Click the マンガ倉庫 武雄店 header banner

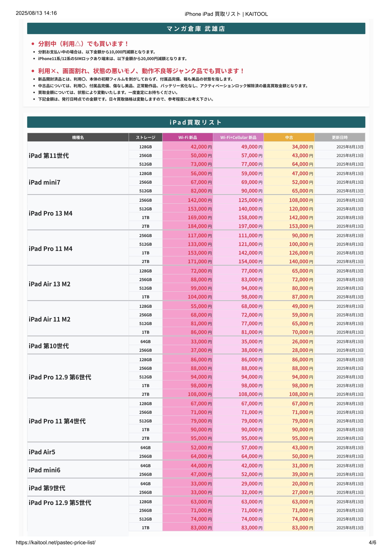click(x=196, y=28)
